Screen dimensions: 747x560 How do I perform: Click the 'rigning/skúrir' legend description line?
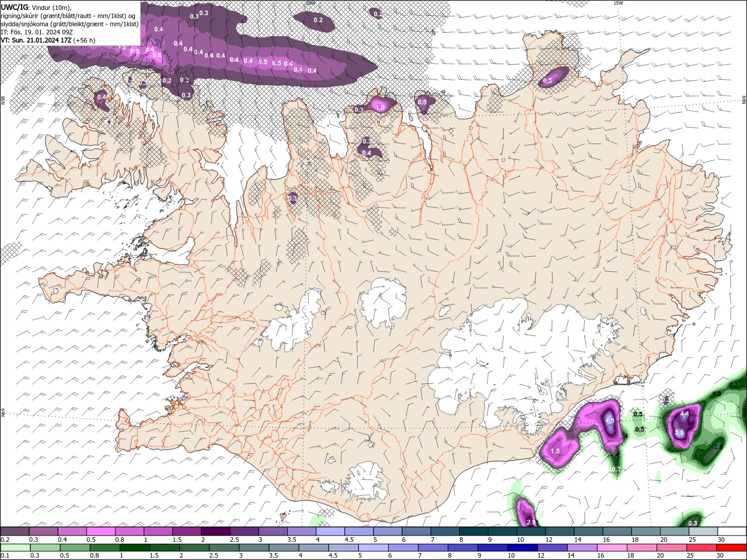tap(68, 16)
